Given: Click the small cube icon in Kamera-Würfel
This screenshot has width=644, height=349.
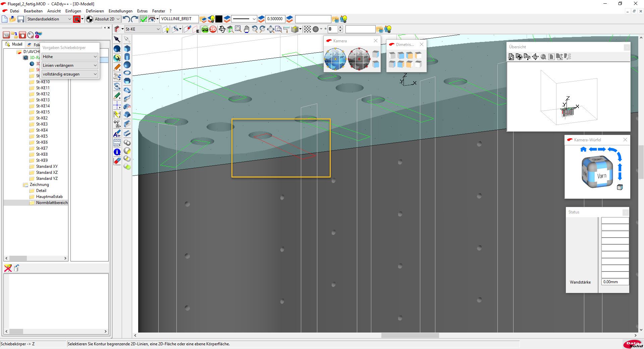Looking at the screenshot, I should [620, 187].
